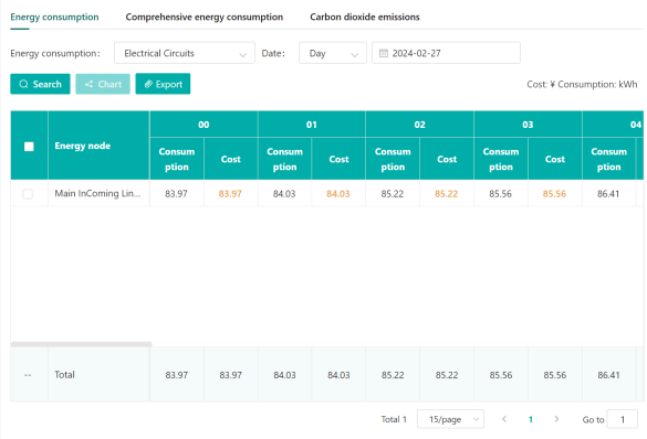Go to previous page arrow
Image resolution: width=647 pixels, height=439 pixels.
[504, 419]
